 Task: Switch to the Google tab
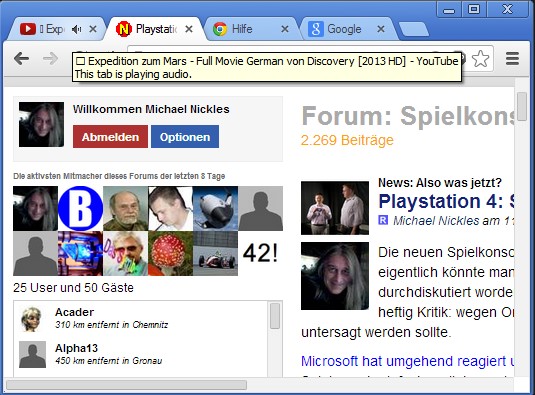[x=348, y=29]
